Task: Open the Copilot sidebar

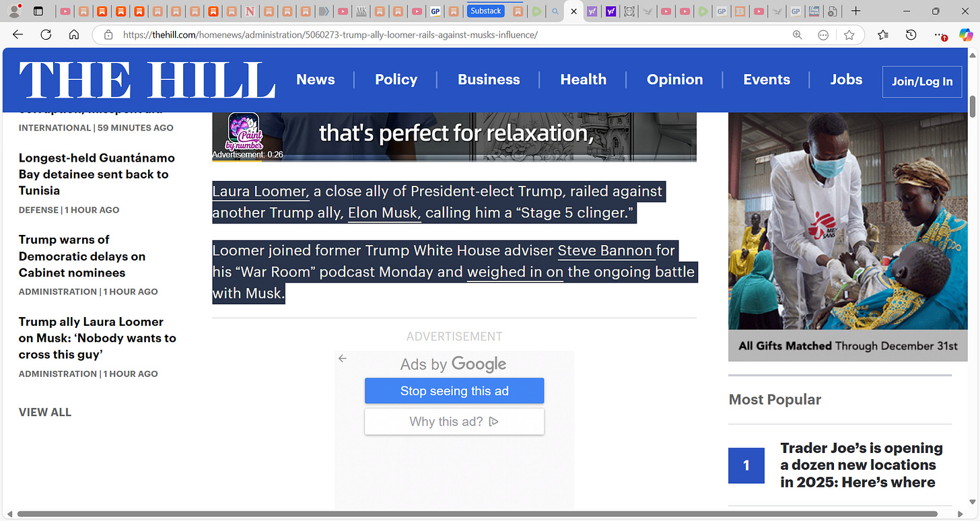Action: [966, 35]
